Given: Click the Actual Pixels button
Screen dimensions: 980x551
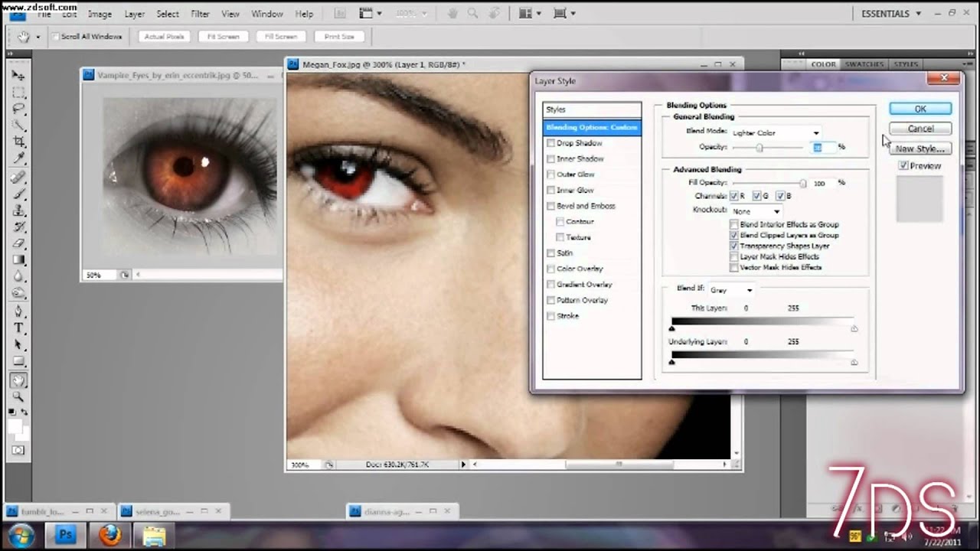Looking at the screenshot, I should click(x=164, y=37).
